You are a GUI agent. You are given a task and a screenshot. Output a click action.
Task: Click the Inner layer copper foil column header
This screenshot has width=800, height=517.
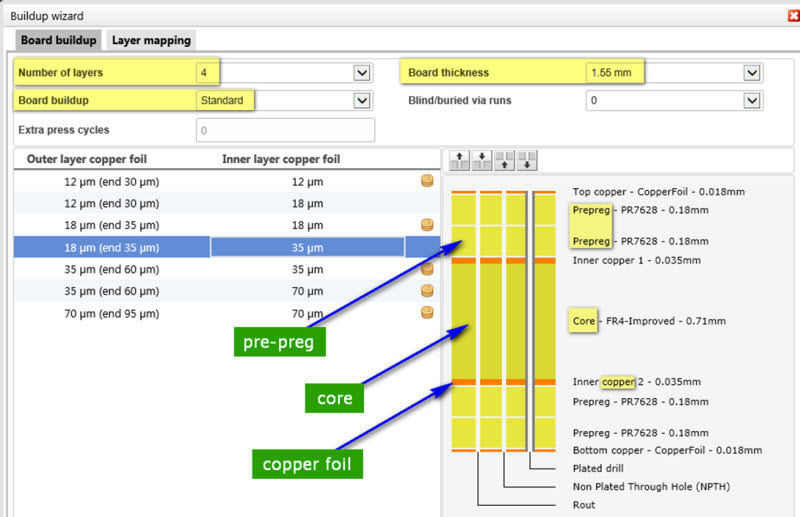pos(281,159)
